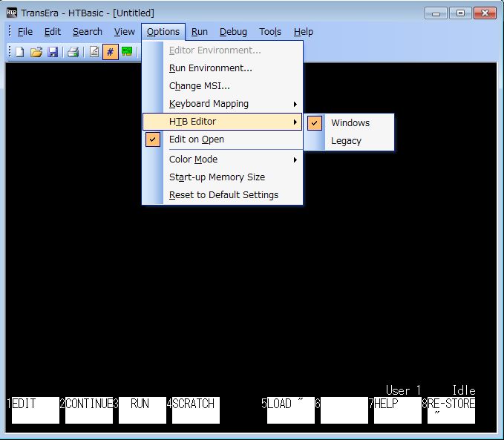Maximize the HTBasic window
This screenshot has height=440, width=504.
pyautogui.click(x=460, y=13)
